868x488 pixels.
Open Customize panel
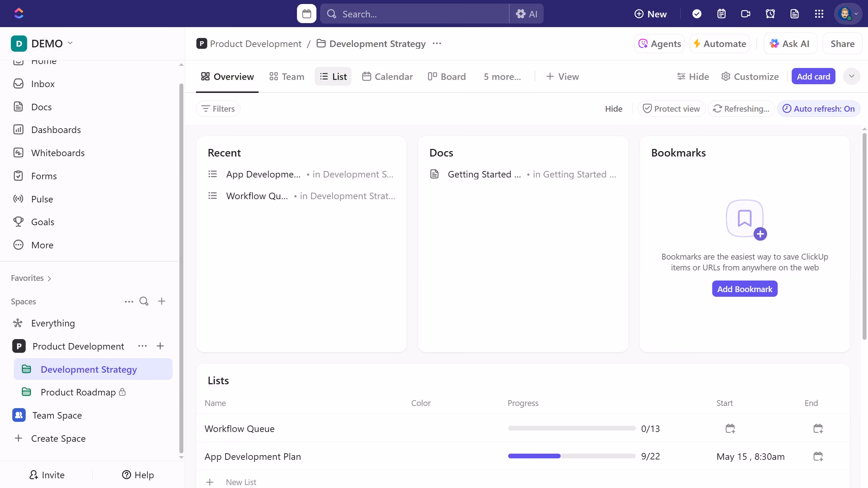pyautogui.click(x=750, y=77)
